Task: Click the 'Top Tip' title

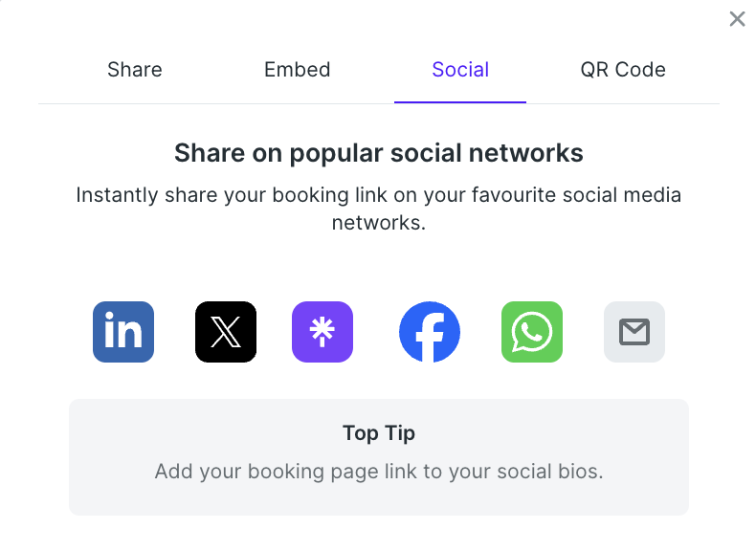Action: pos(379,433)
